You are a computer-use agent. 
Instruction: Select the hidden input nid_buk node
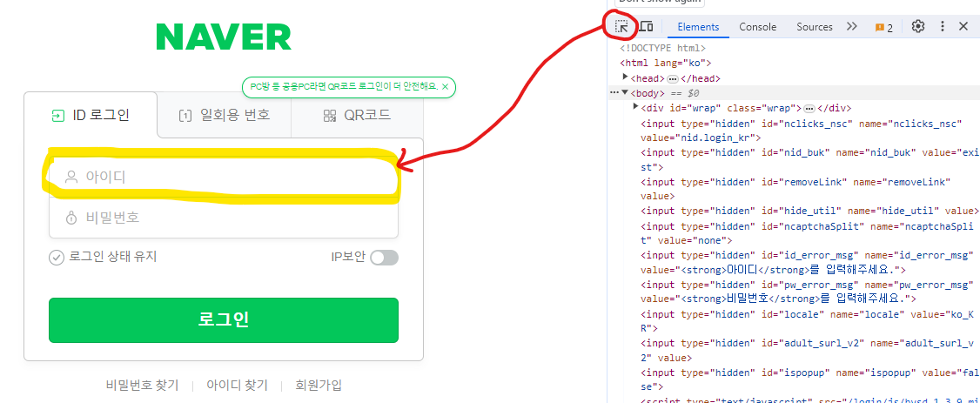pos(810,160)
